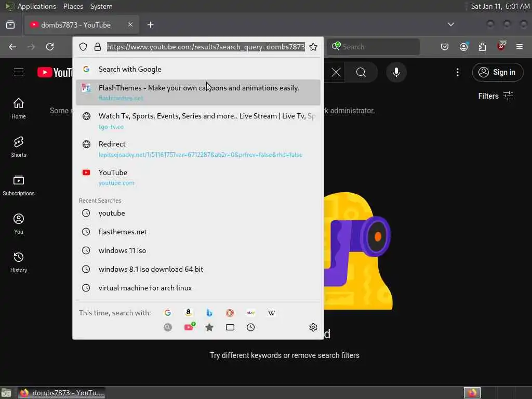Pick recent search 'flasthemes.net'

click(198, 232)
